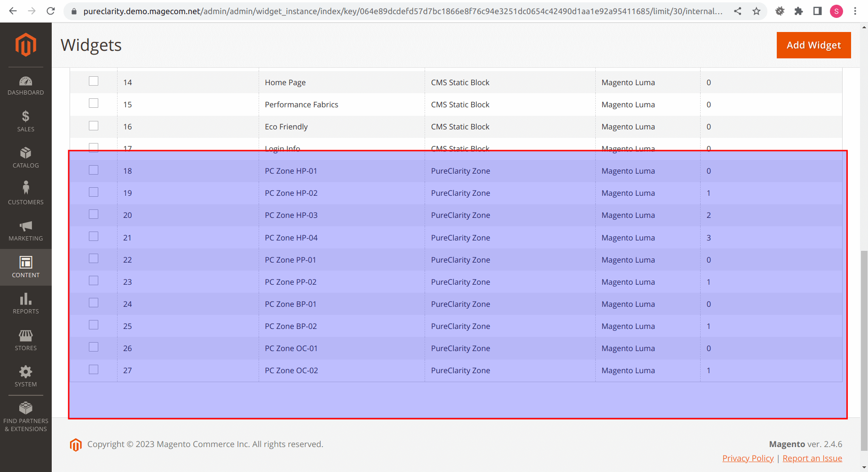The image size is (868, 472).
Task: Open the browser extensions puzzle icon
Action: pyautogui.click(x=799, y=11)
